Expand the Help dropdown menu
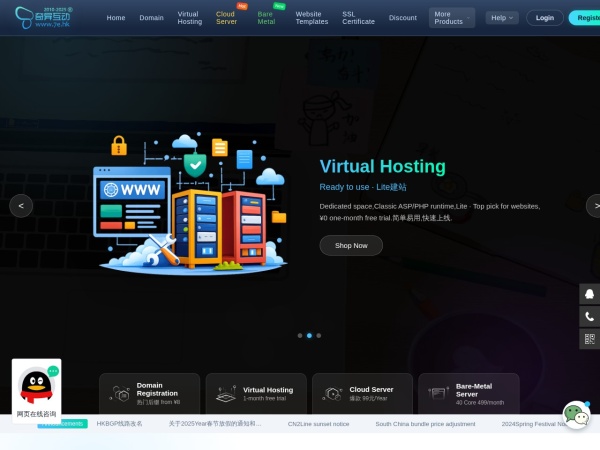 501,17
